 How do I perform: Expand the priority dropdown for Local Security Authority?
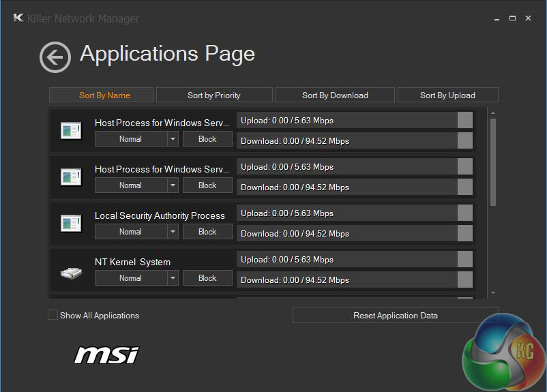173,232
